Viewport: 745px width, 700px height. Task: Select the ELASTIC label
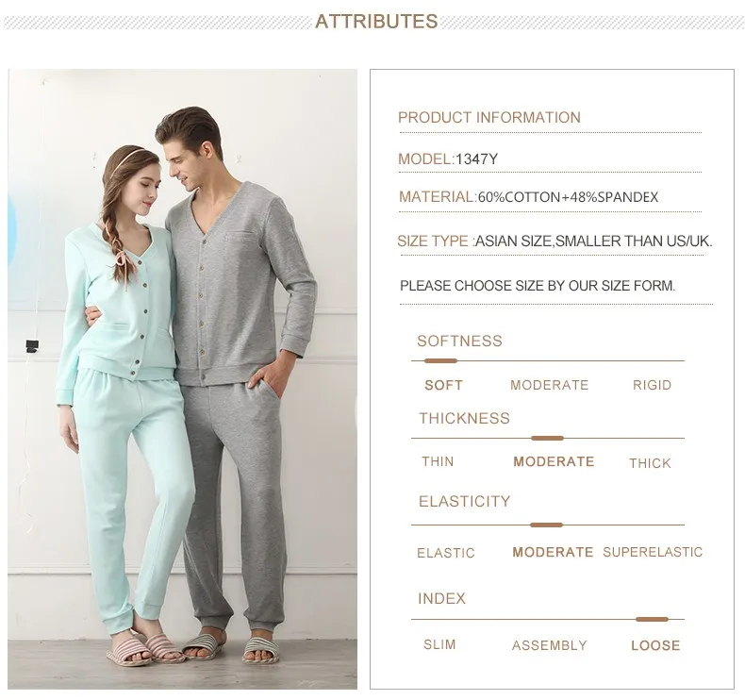(x=446, y=553)
